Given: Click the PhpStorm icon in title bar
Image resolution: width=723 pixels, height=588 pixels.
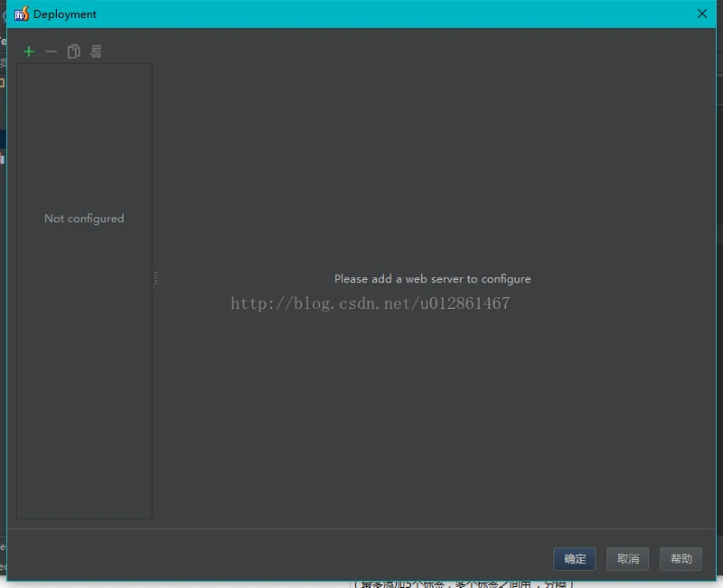Looking at the screenshot, I should pos(21,14).
